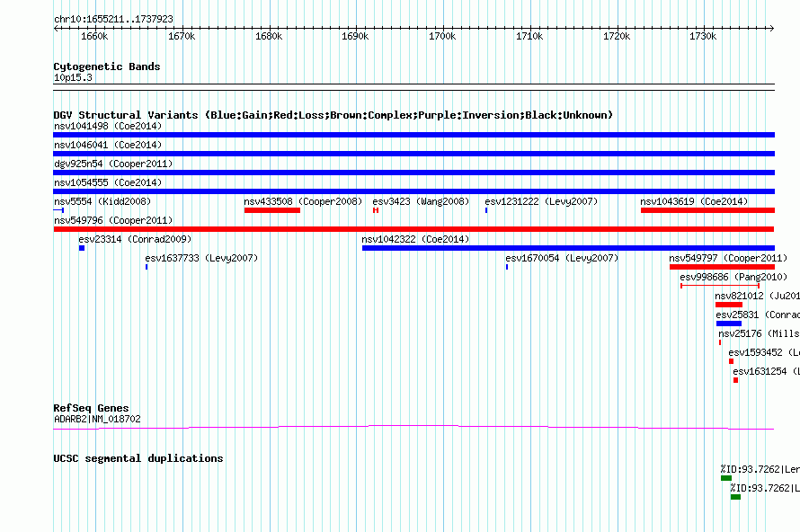Screen dimensions: 800x532
Task: Click the RefSeq Genes track title
Action: [91, 408]
